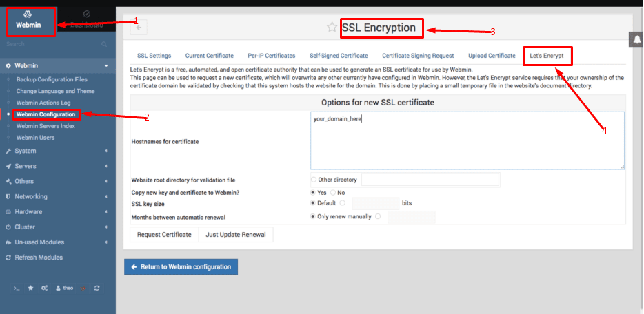644x314 pixels.
Task: Choose 'Only renew manually' option
Action: [x=314, y=216]
